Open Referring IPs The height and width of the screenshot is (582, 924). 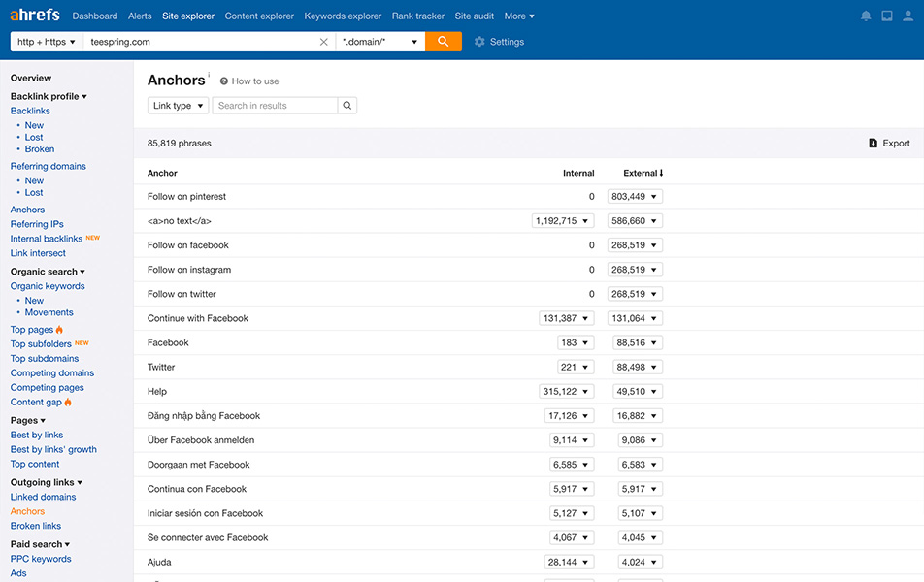37,224
